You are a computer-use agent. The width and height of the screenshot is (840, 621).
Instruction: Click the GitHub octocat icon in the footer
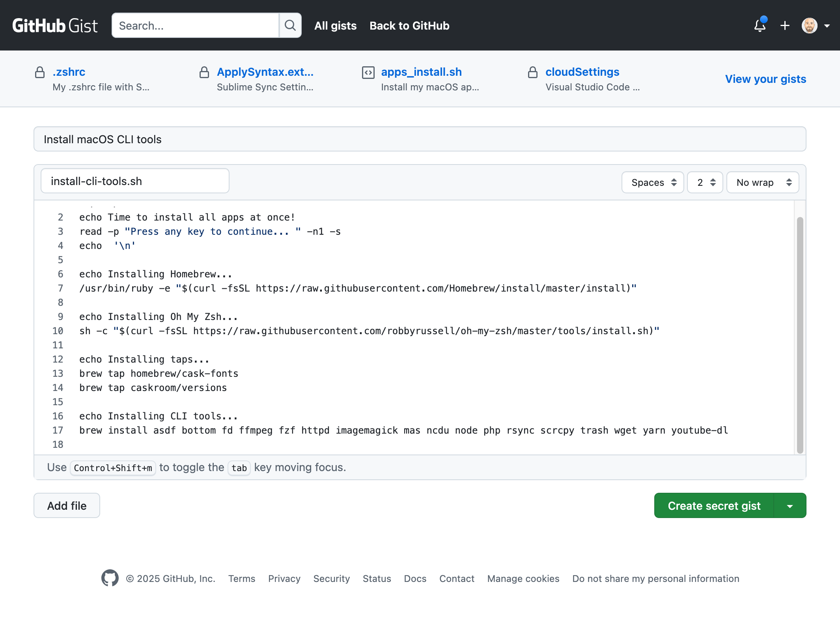[x=110, y=578]
